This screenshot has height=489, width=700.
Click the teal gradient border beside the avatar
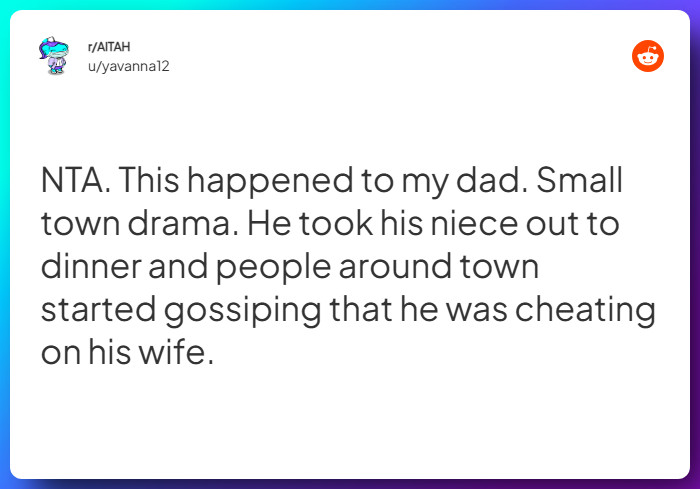4,56
